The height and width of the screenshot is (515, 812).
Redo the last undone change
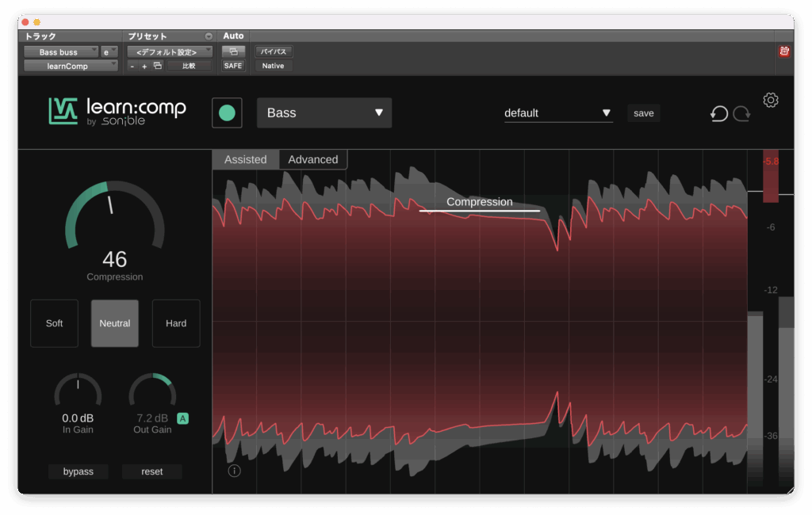coord(741,113)
